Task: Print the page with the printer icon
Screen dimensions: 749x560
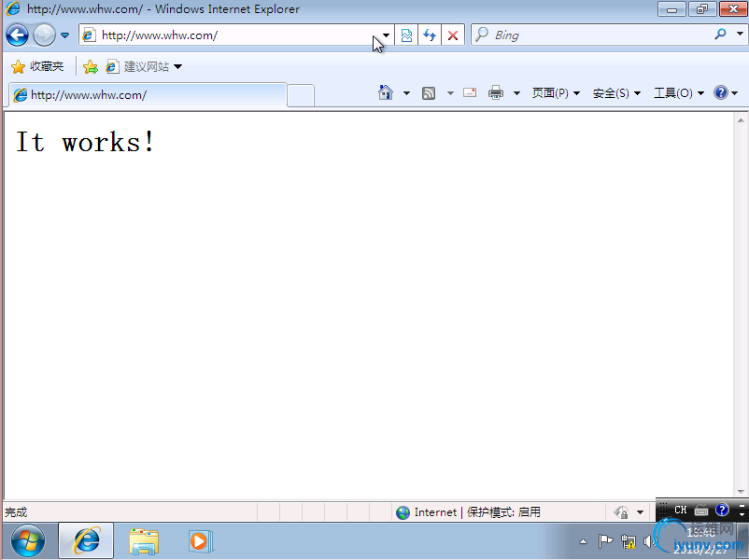Action: point(496,92)
